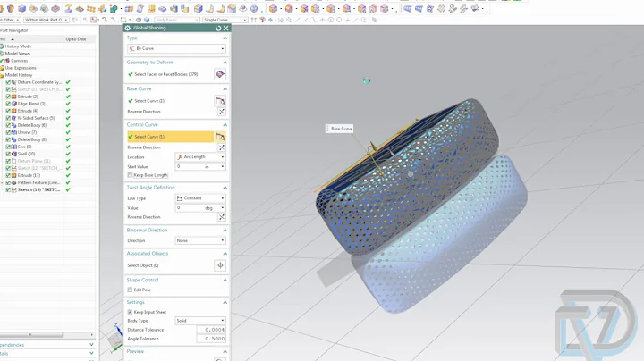Toggle Keep Input Sheet checkbox
Viewport: 644px width, 361px height.
click(x=130, y=312)
